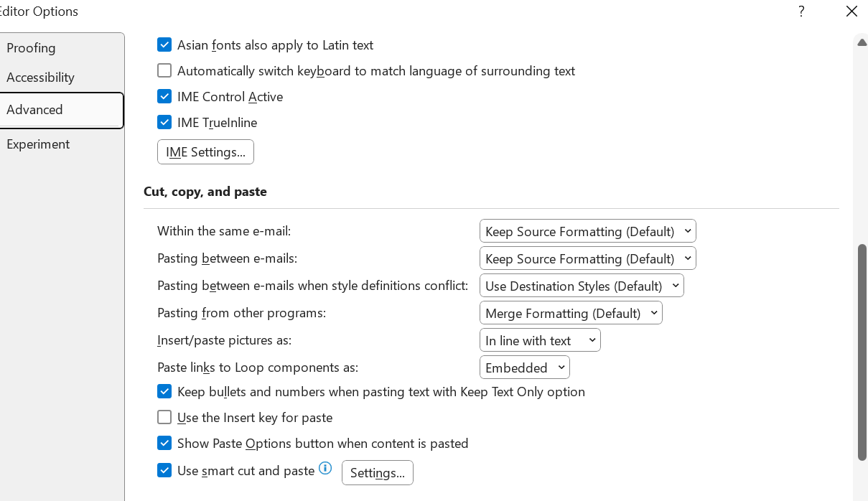Click the scrollbar up arrow
This screenshot has width=868, height=501.
pyautogui.click(x=862, y=42)
